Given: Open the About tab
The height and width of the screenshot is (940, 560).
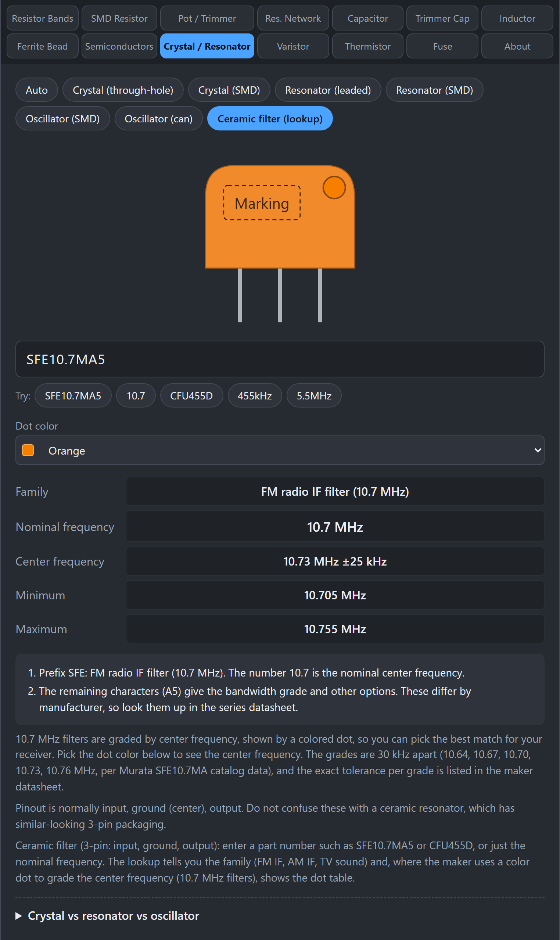Looking at the screenshot, I should [517, 46].
